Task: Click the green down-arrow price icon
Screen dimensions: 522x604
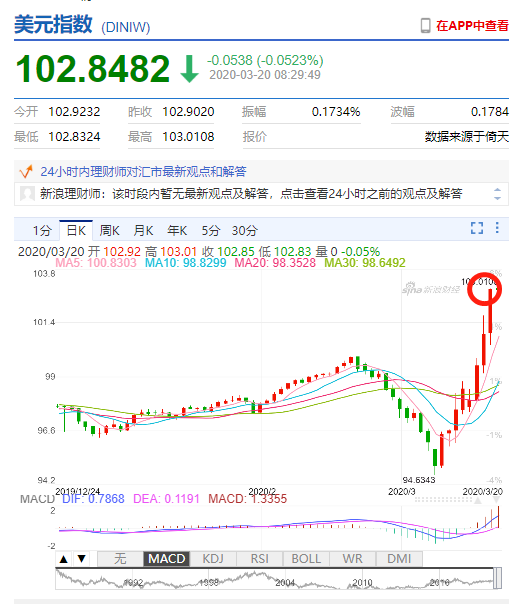Action: pyautogui.click(x=189, y=69)
